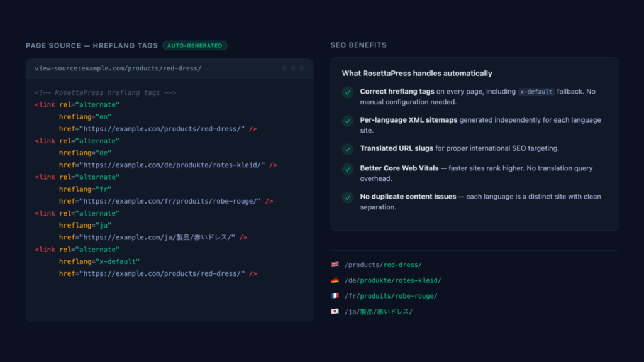Click checkmark beside Translated URL slugs
The image size is (644, 362).
348,150
